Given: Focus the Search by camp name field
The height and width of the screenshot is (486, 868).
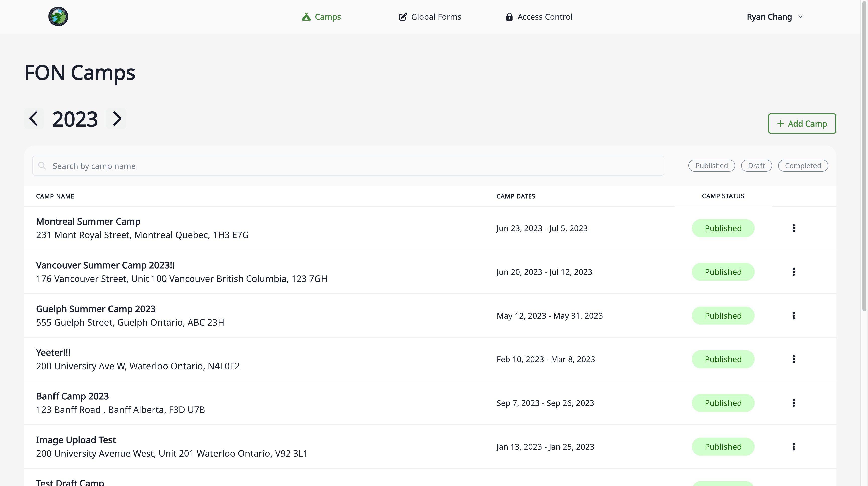Looking at the screenshot, I should (x=348, y=166).
